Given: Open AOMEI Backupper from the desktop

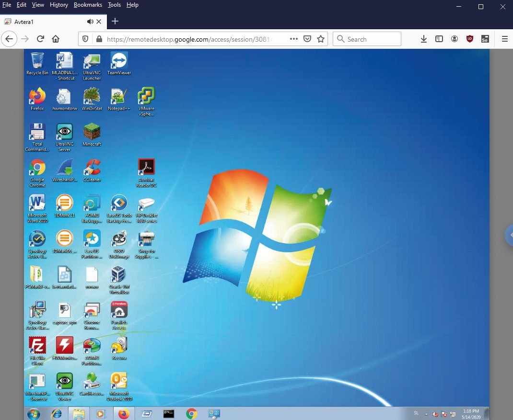Looking at the screenshot, I should 92,209.
